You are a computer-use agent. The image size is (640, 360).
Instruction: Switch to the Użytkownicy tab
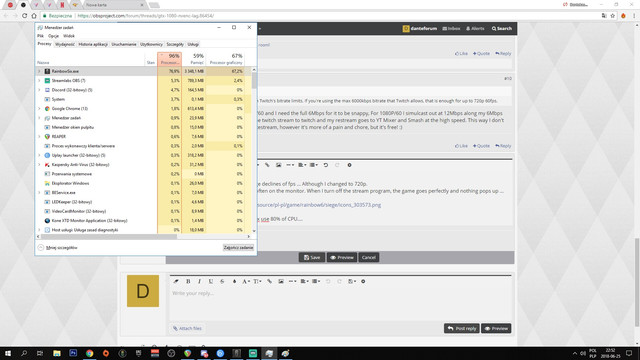(x=151, y=44)
